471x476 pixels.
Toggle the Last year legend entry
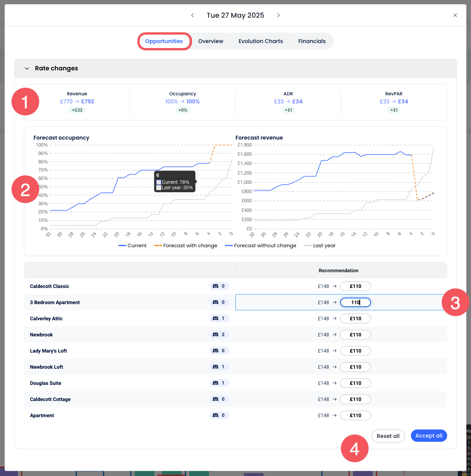click(320, 246)
